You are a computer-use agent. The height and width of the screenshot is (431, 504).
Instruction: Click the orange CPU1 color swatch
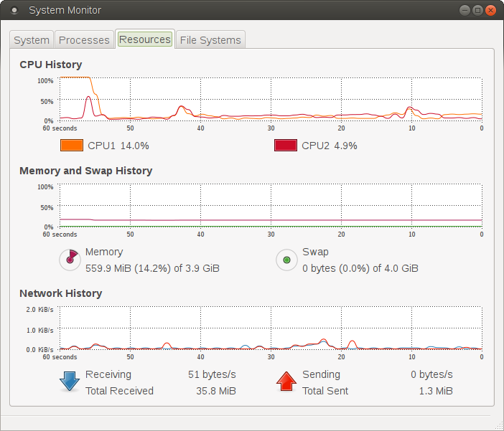(72, 146)
